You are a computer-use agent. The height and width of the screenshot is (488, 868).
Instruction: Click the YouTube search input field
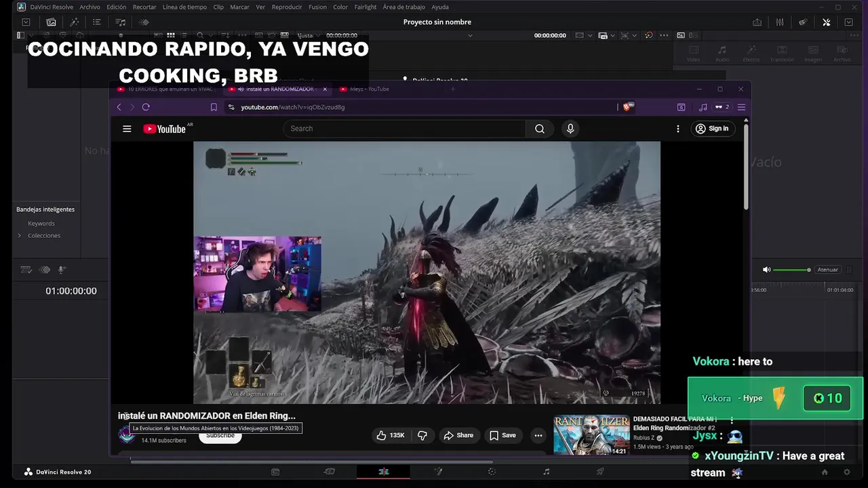(404, 129)
